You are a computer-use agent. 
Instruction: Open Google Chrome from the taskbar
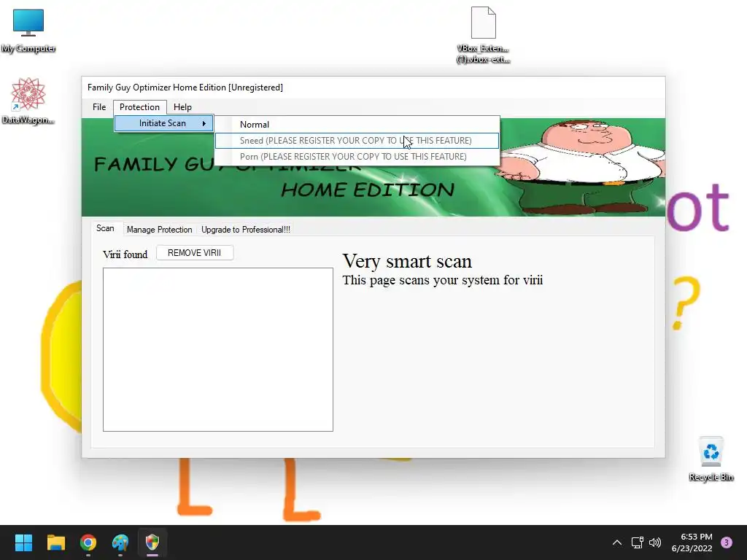tap(88, 542)
